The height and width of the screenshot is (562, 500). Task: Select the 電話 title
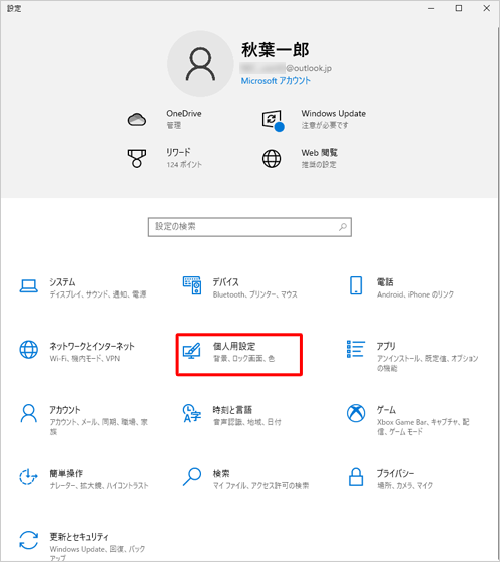click(385, 282)
